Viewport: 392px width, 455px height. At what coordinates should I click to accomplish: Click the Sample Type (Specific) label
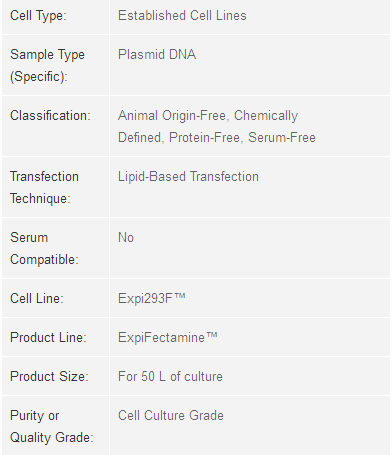tap(47, 66)
